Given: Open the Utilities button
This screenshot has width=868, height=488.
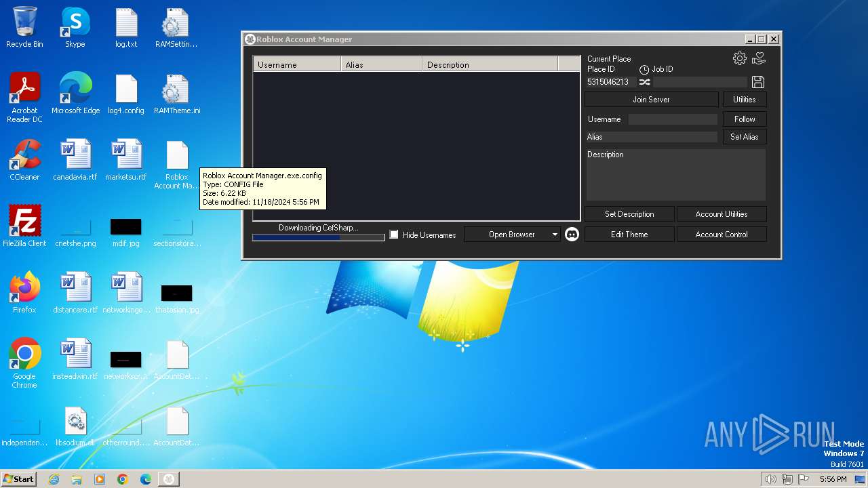Looking at the screenshot, I should [x=744, y=100].
